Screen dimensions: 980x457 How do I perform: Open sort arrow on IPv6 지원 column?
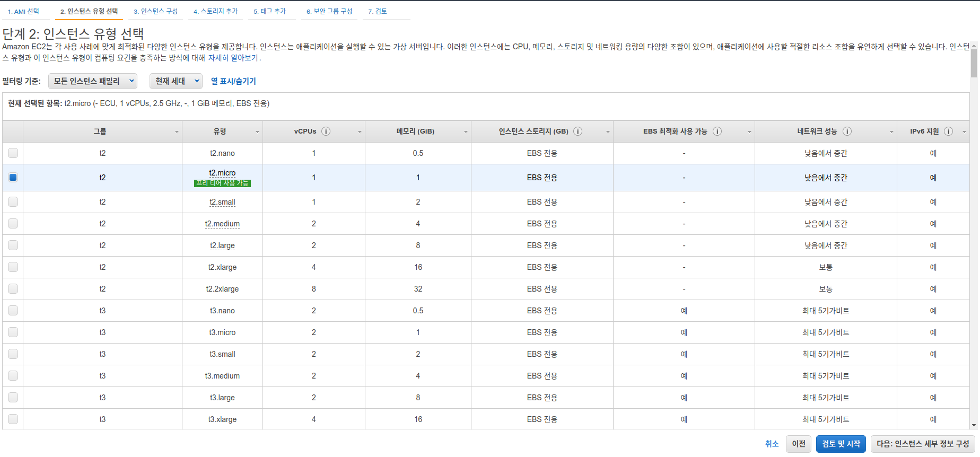(x=964, y=132)
